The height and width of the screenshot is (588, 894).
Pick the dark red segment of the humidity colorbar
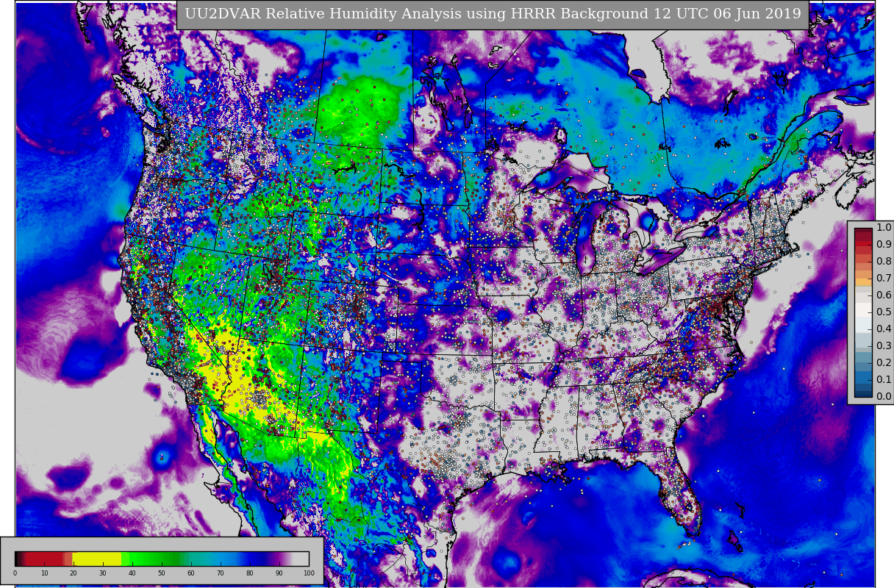point(44,559)
